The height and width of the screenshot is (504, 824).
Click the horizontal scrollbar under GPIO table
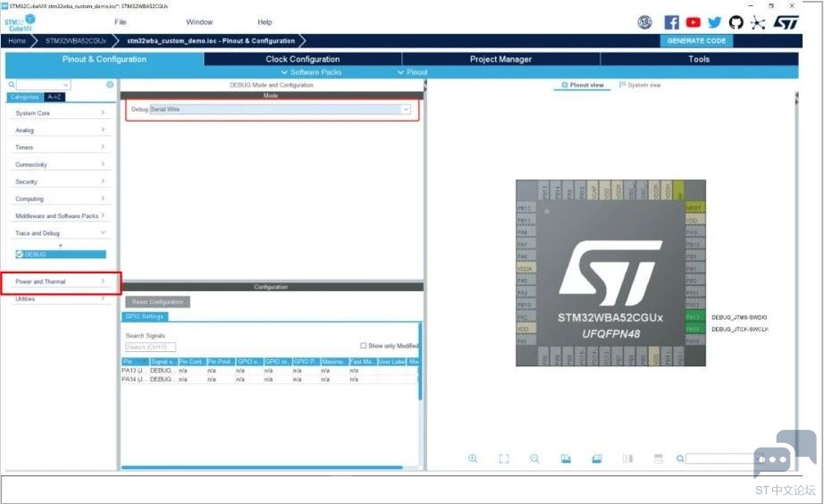coord(262,467)
